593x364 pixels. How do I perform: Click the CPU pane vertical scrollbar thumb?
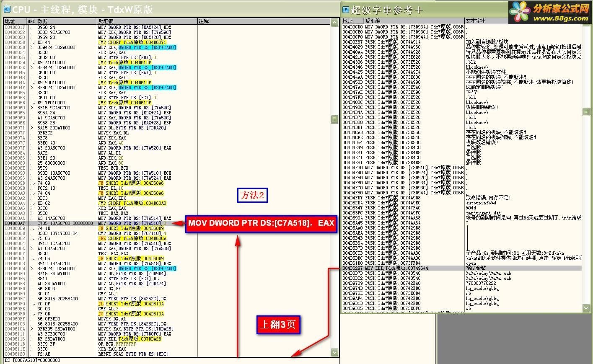coord(334,119)
